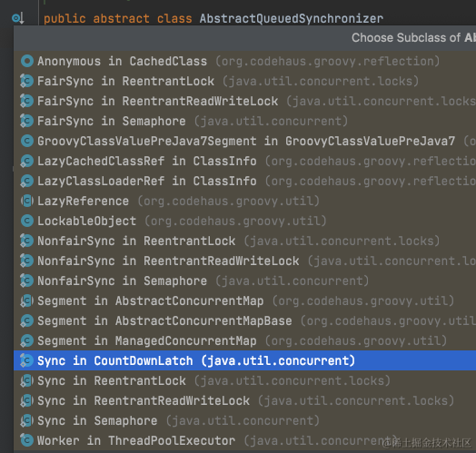Open 'LazyClassLoaderRef in ClassInfo' subclass
Viewport: 476px width, 453px height.
[244, 182]
